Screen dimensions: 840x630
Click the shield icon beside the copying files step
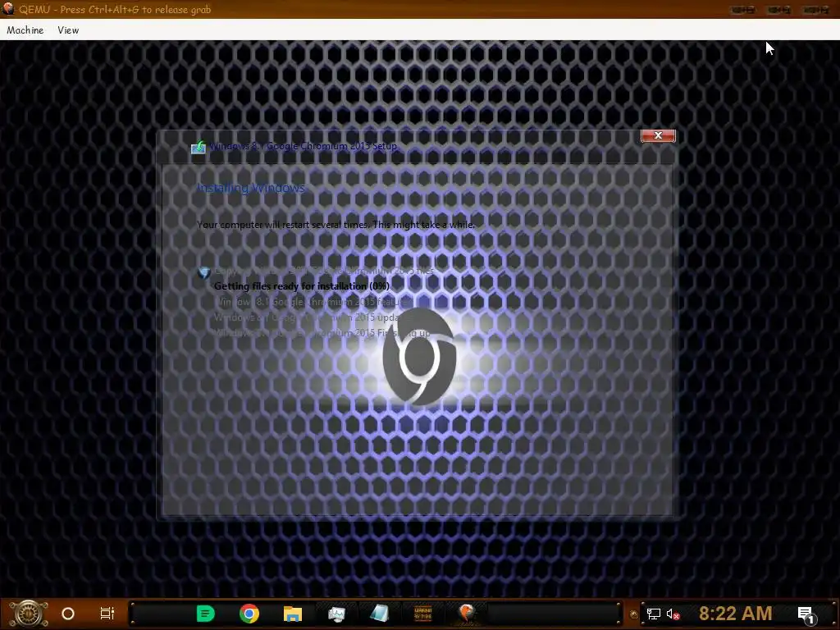(203, 272)
